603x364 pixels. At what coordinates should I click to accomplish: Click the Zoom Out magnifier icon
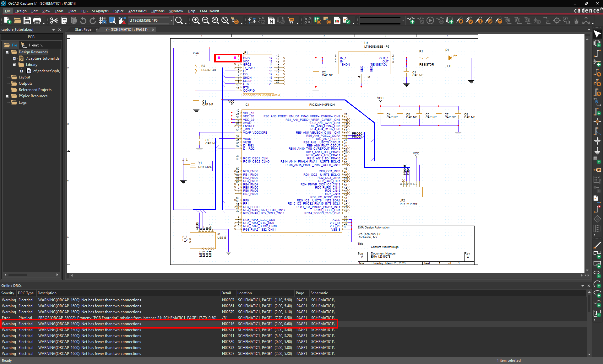205,21
